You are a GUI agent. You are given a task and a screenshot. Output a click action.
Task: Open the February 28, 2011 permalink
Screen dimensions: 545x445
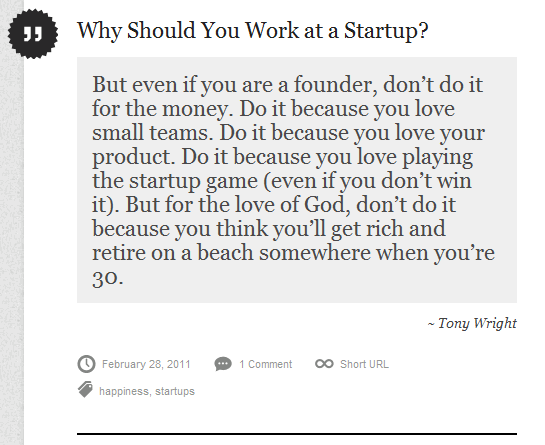(146, 364)
